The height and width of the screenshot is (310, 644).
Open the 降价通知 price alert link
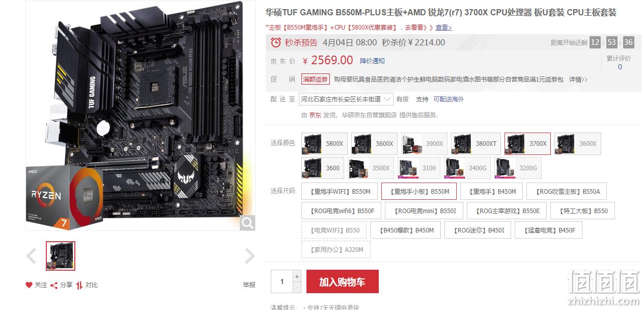373,61
